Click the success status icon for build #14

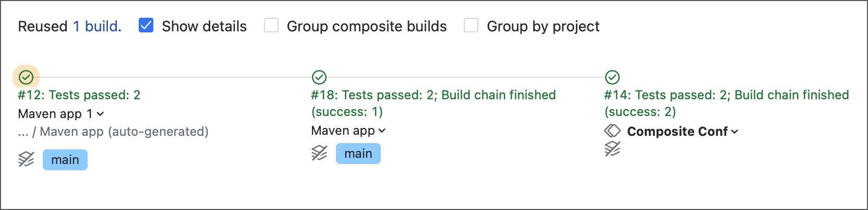612,77
